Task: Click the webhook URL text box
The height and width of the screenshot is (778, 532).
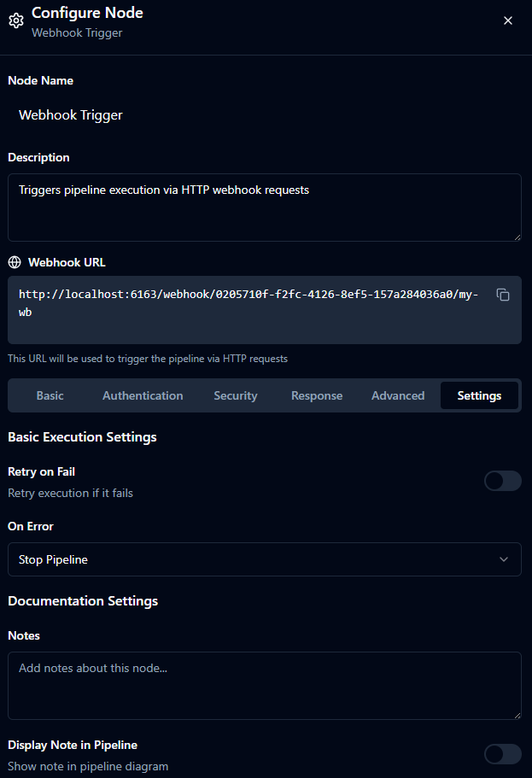Action: [248, 309]
